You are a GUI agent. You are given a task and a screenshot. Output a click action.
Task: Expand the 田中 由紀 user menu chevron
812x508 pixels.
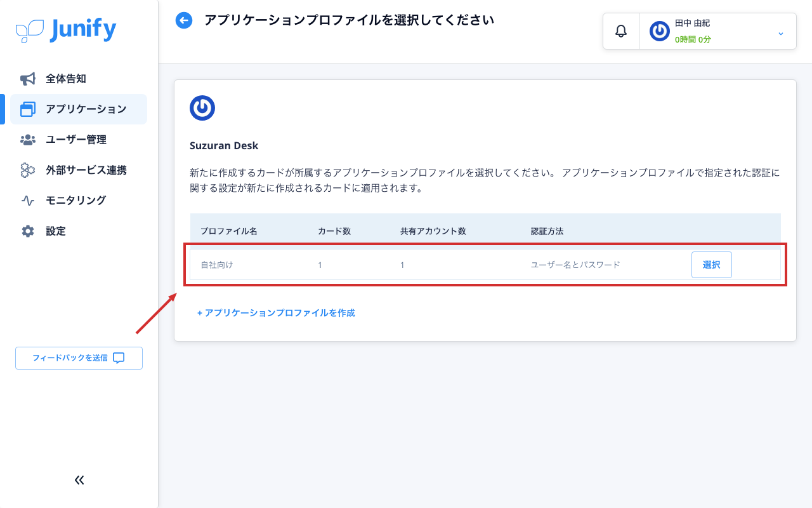[x=781, y=33]
